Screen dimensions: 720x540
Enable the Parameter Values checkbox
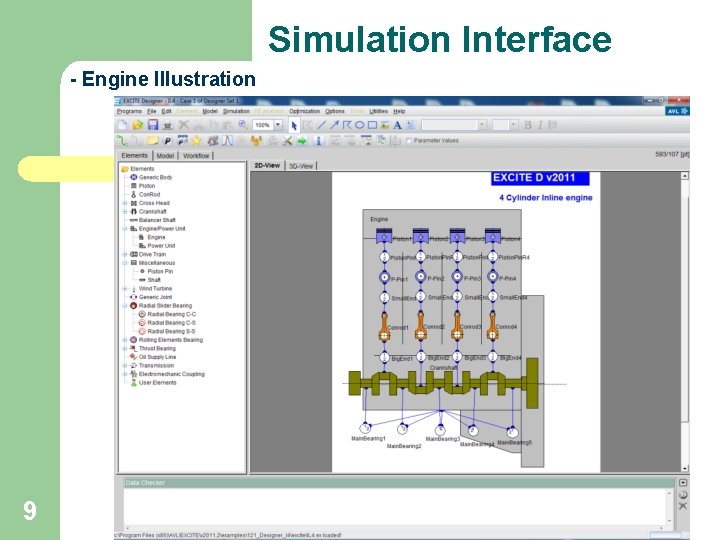(408, 141)
